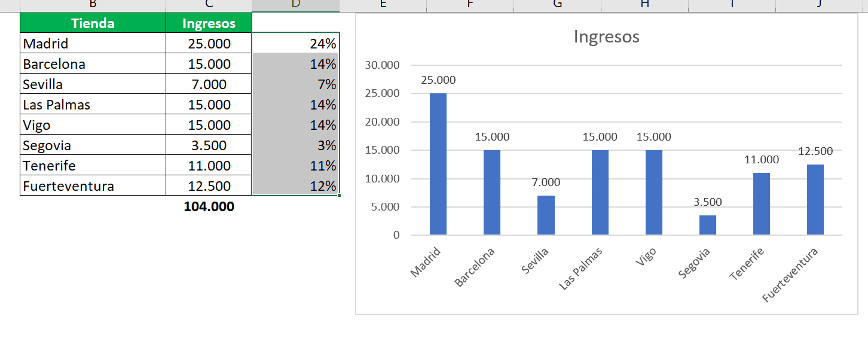The height and width of the screenshot is (341, 868).
Task: Click the 20.000 vertical axis label
Action: click(381, 122)
